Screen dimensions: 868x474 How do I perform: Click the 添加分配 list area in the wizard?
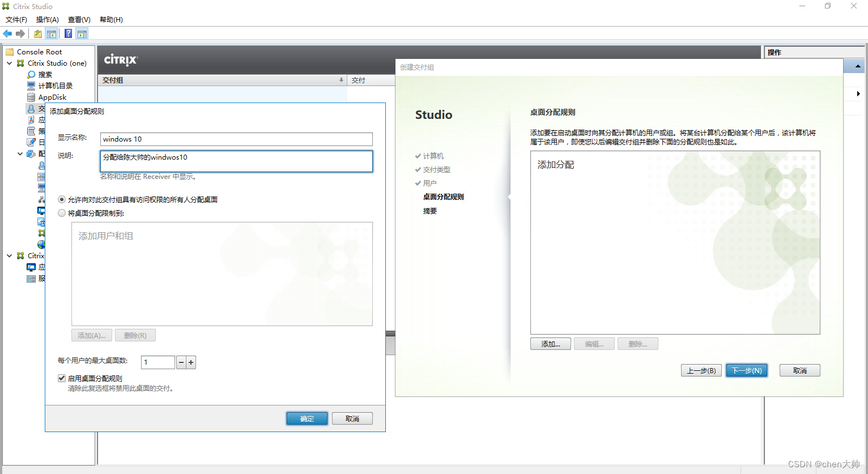coord(675,242)
